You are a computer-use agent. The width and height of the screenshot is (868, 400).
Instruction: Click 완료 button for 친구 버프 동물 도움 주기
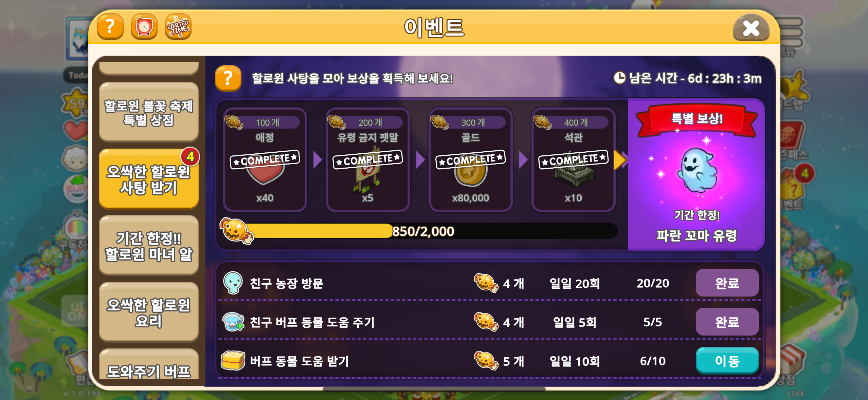tap(727, 322)
